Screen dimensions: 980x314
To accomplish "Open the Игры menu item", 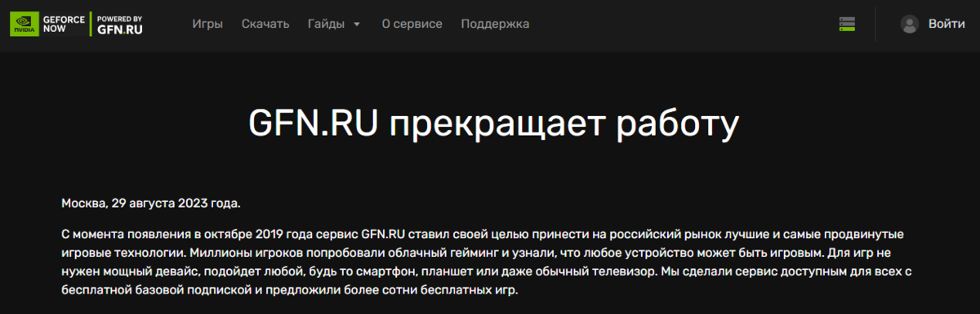I will point(207,25).
